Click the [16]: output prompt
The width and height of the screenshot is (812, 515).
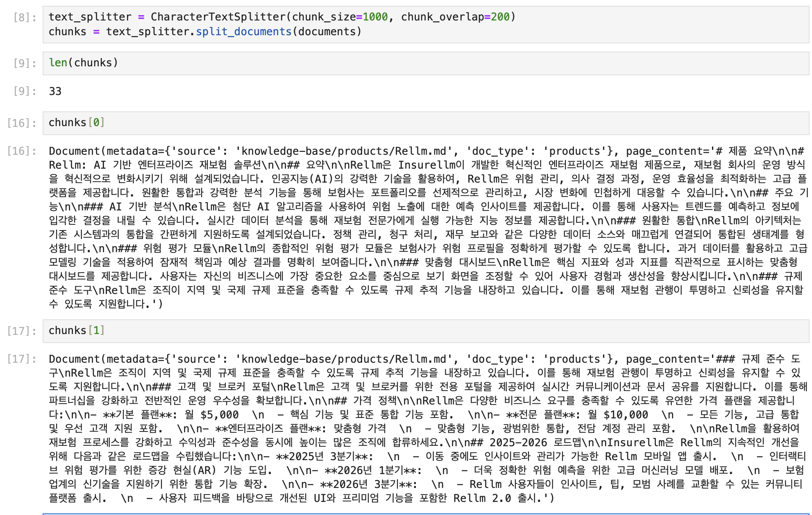[22, 151]
